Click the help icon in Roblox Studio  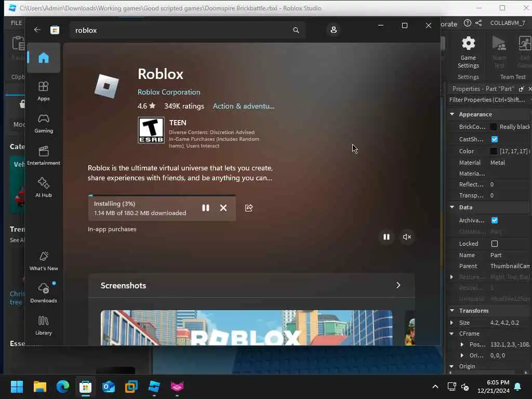[x=467, y=23]
